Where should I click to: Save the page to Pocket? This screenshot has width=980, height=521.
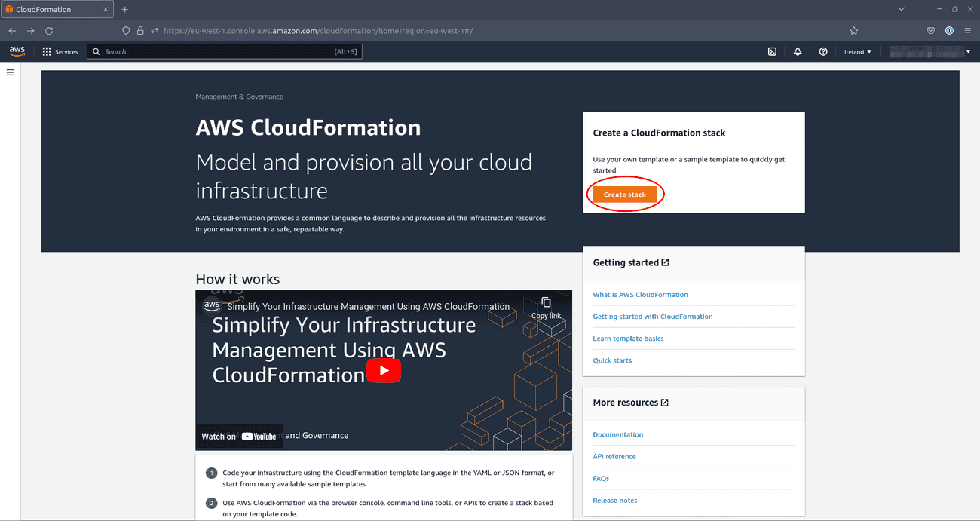[x=930, y=30]
